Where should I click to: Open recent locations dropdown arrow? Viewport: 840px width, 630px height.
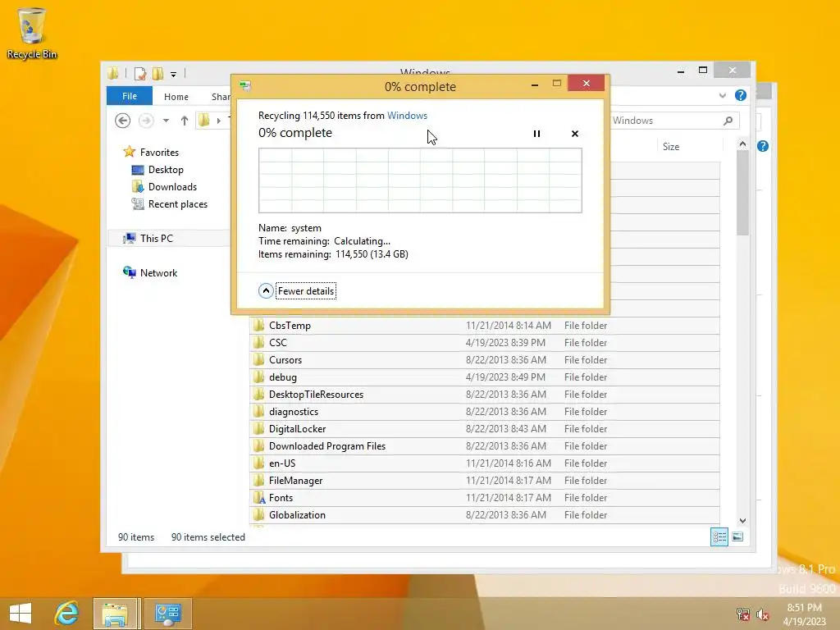click(166, 121)
